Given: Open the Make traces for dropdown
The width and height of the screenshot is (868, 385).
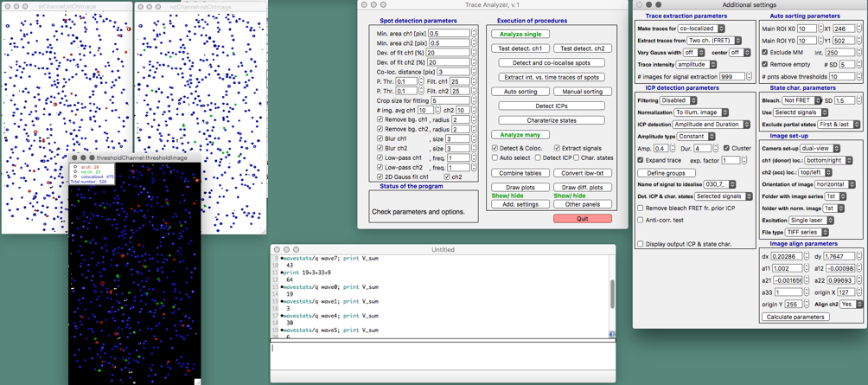Looking at the screenshot, I should 702,29.
